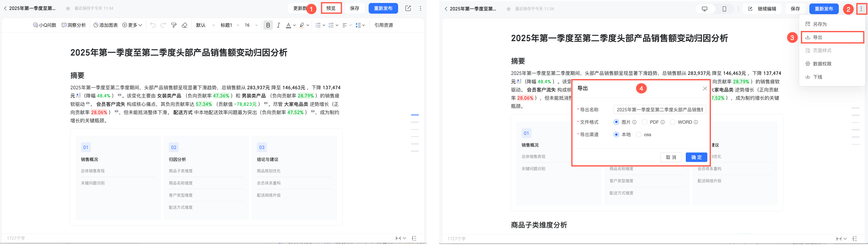Open the outline icon in preview's status bar
The image size is (868, 245).
855,239
